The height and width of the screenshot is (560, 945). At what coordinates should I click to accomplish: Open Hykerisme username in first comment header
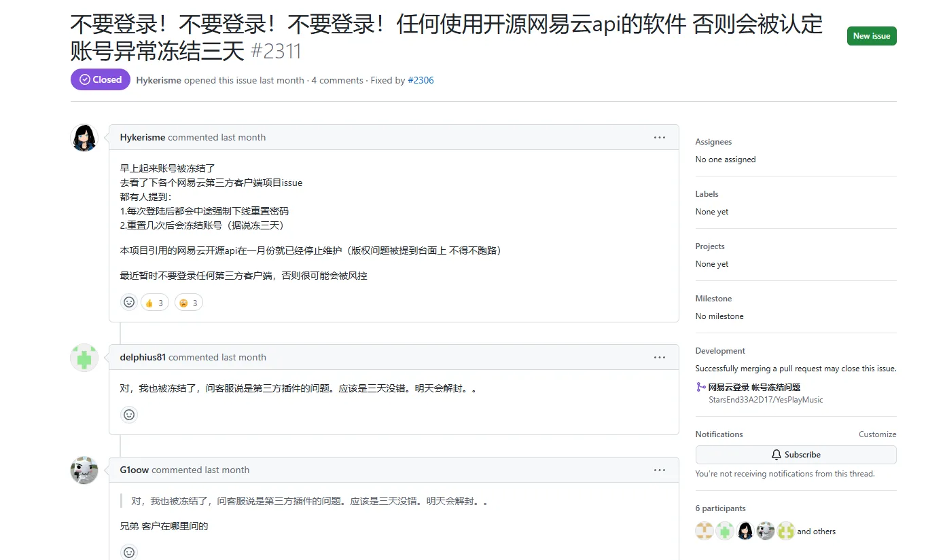[x=143, y=137]
